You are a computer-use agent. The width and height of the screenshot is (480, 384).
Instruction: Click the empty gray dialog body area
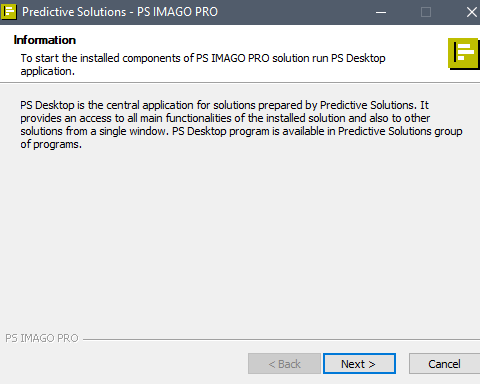240,240
